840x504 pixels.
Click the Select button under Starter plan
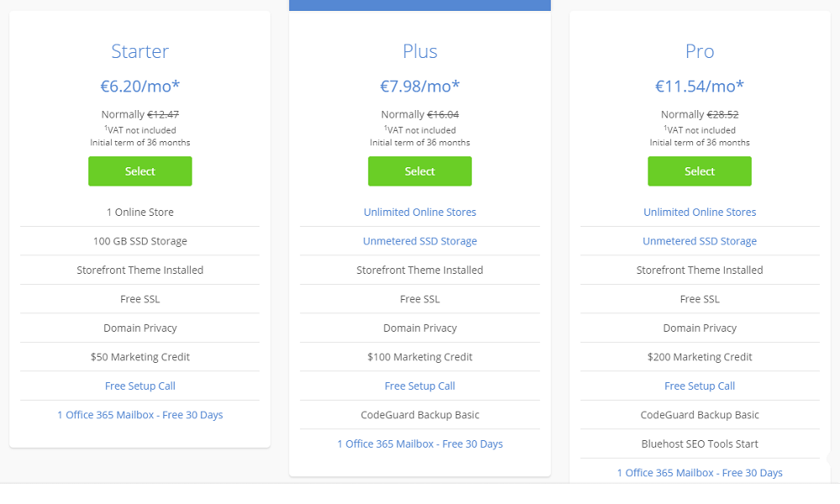coord(140,171)
